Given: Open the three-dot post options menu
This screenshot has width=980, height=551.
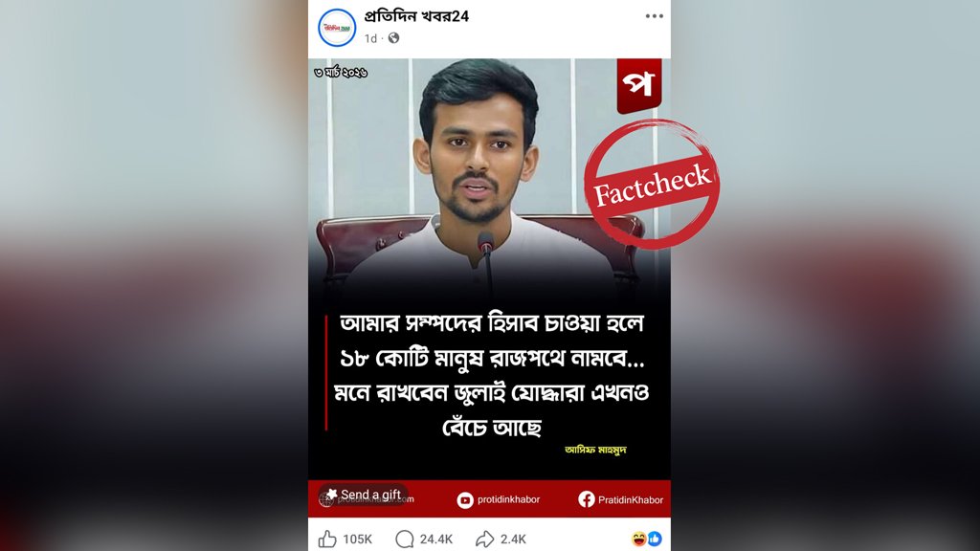Looking at the screenshot, I should (x=655, y=16).
